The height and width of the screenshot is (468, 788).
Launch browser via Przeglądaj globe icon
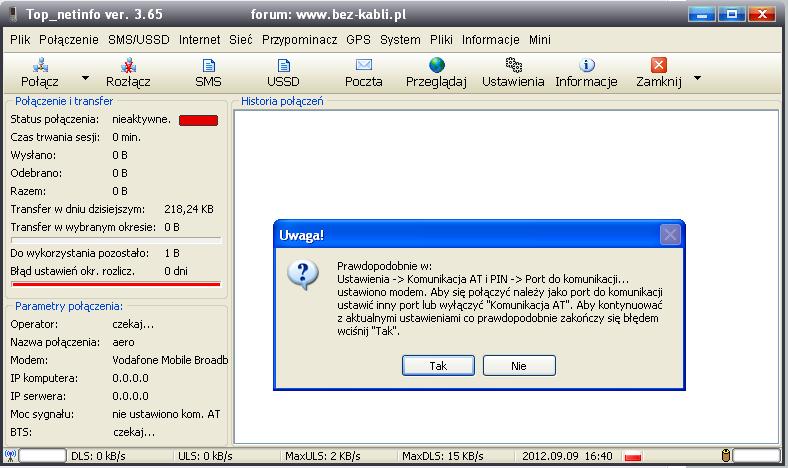(x=436, y=66)
